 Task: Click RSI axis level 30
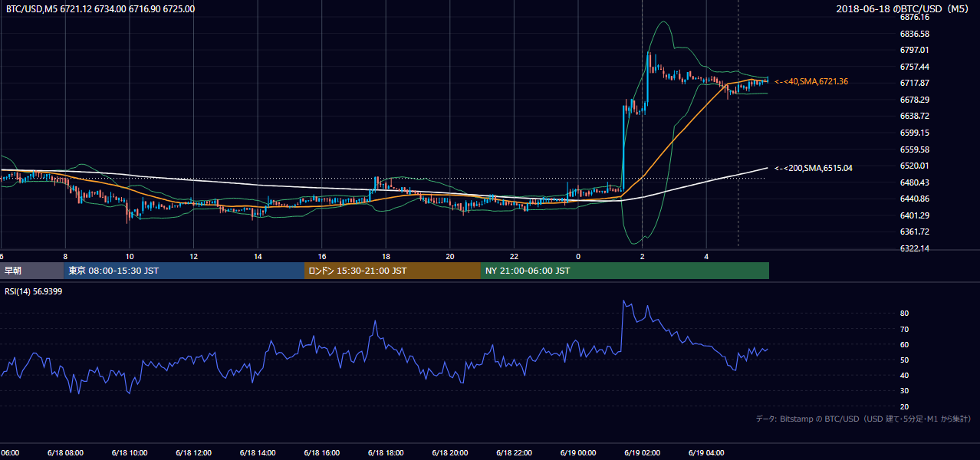coord(904,391)
